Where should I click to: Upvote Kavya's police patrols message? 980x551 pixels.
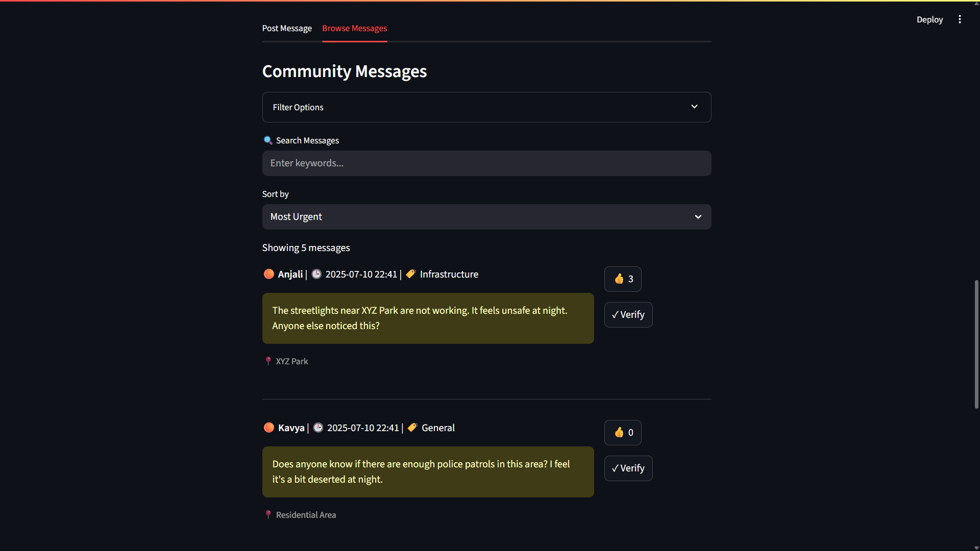(x=623, y=433)
